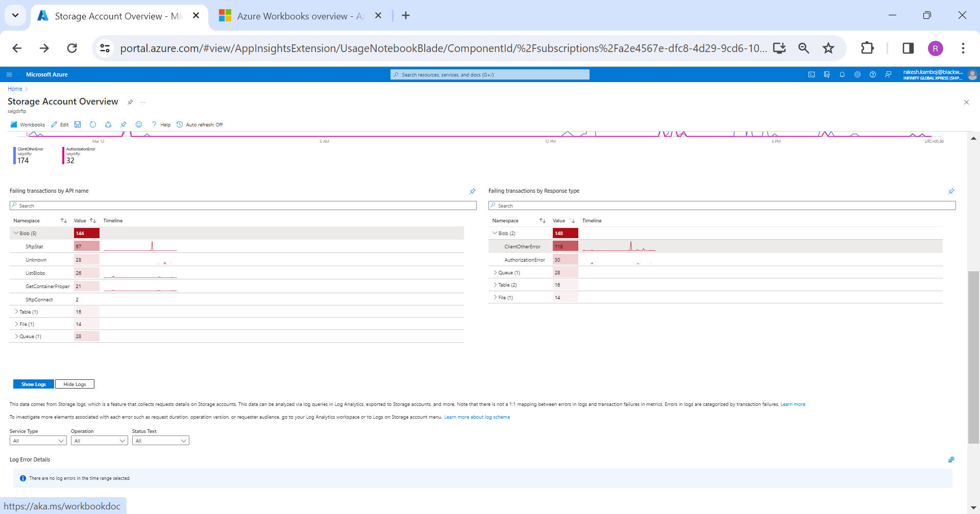
Task: Sort Response type table by Value column
Action: point(572,221)
